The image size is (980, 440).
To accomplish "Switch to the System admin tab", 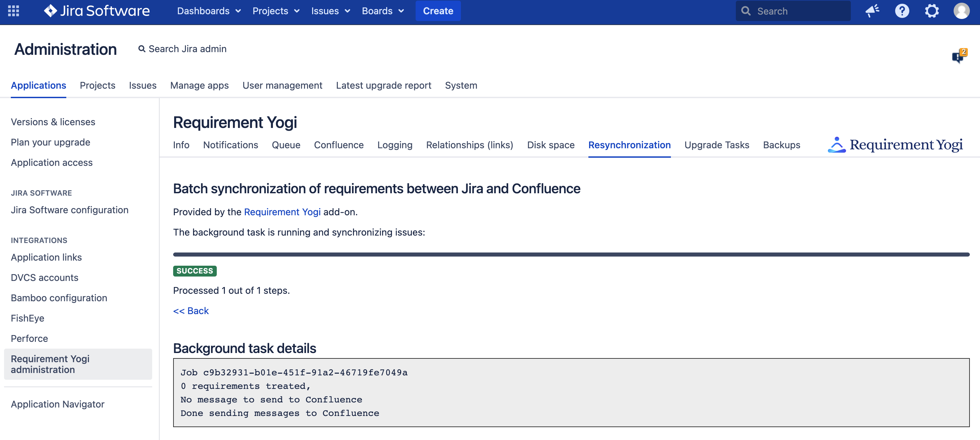I will [x=461, y=85].
